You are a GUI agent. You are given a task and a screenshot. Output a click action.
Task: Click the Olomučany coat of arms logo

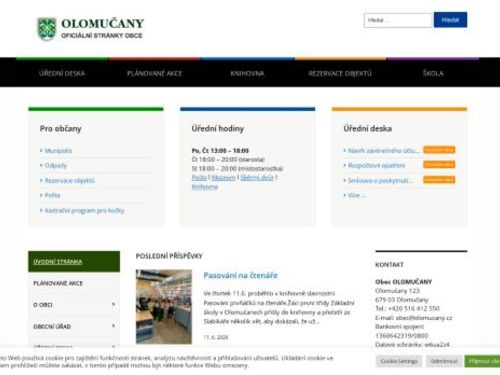tap(46, 29)
